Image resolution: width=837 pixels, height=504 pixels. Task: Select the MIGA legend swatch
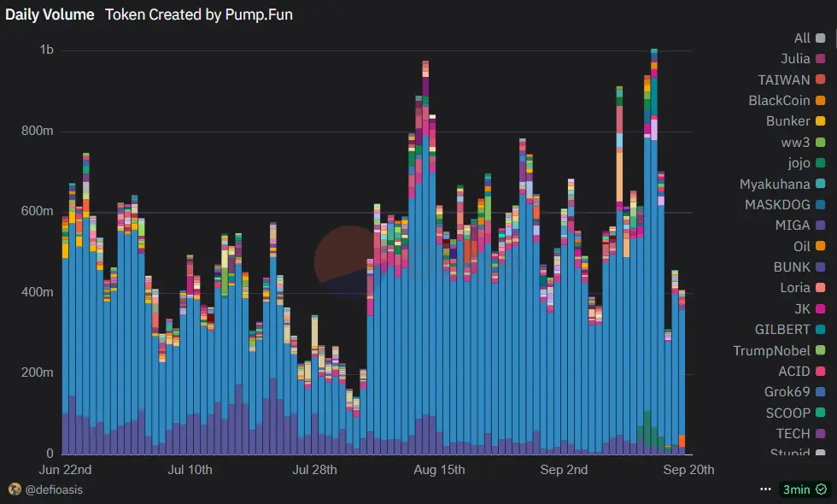pyautogui.click(x=821, y=226)
